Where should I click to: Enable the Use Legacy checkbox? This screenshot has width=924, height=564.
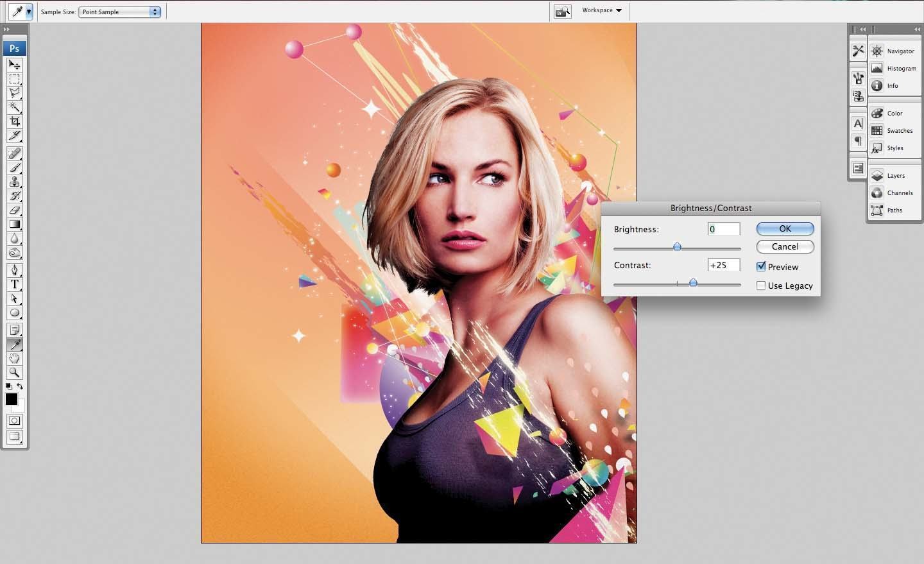761,286
